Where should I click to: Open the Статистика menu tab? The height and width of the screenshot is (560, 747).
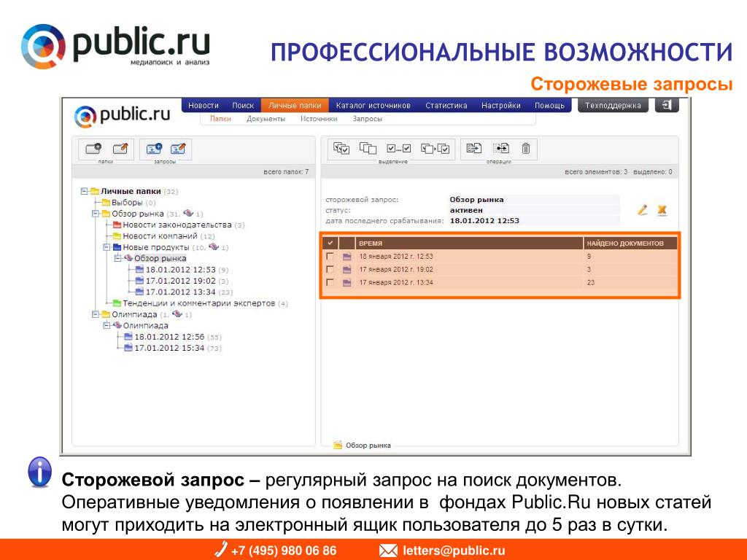click(446, 105)
